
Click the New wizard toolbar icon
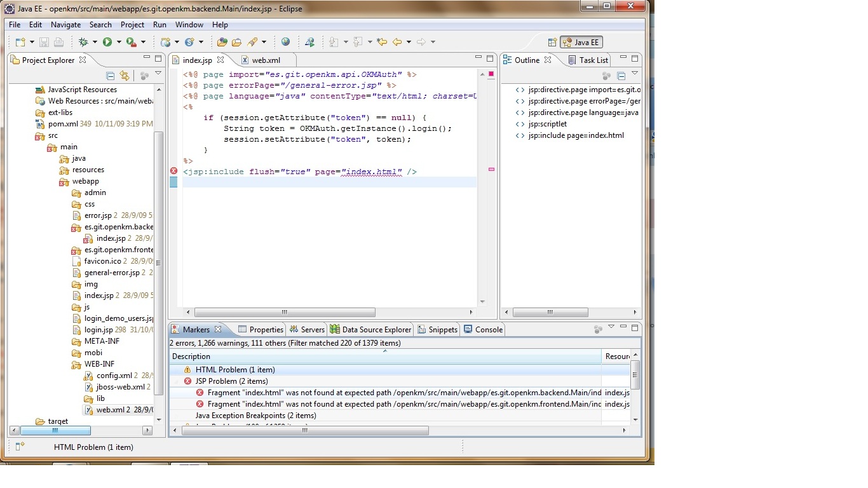click(x=20, y=42)
